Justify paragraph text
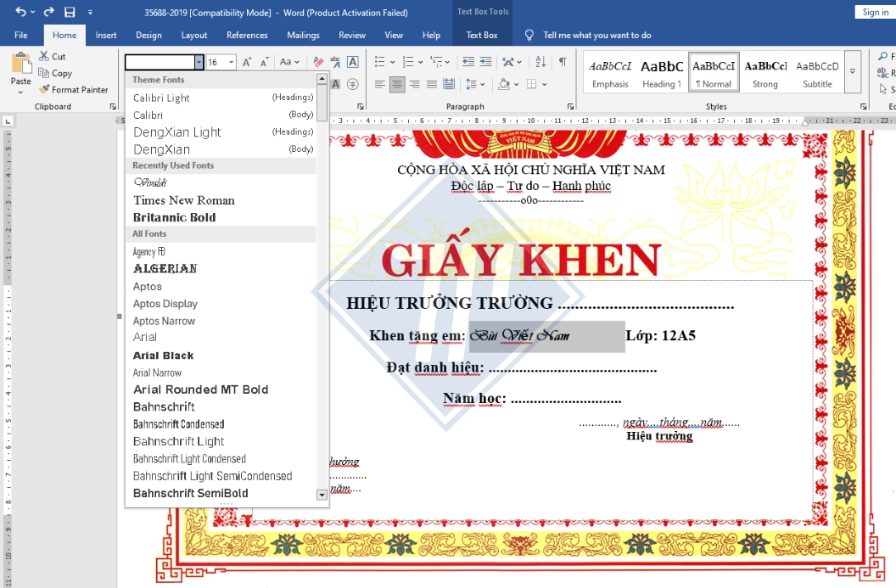Viewport: 896px width, 588px height. pyautogui.click(x=432, y=85)
